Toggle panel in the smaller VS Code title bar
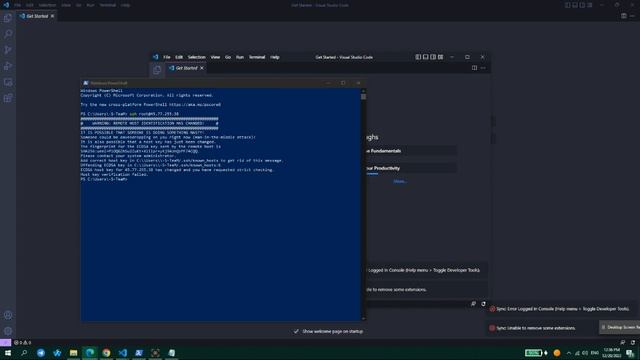The image size is (640, 360). (425, 57)
